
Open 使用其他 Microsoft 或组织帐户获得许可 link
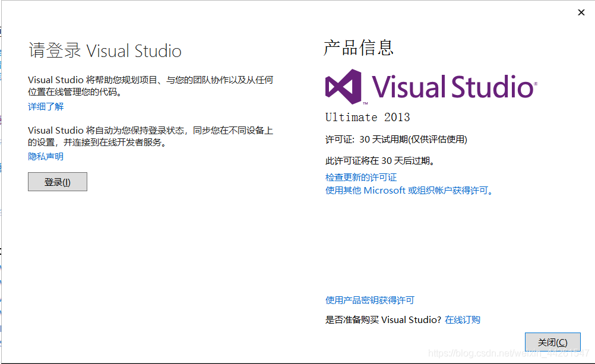click(x=409, y=190)
